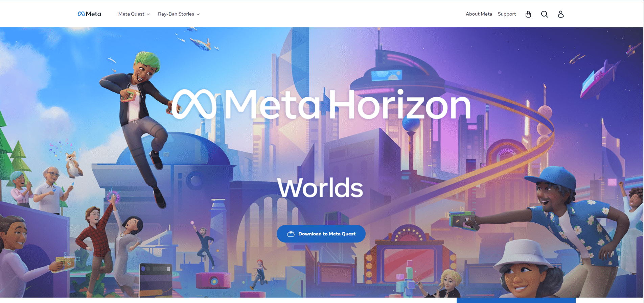Open the user account profile icon
Screen dimensions: 644x303
tap(561, 14)
